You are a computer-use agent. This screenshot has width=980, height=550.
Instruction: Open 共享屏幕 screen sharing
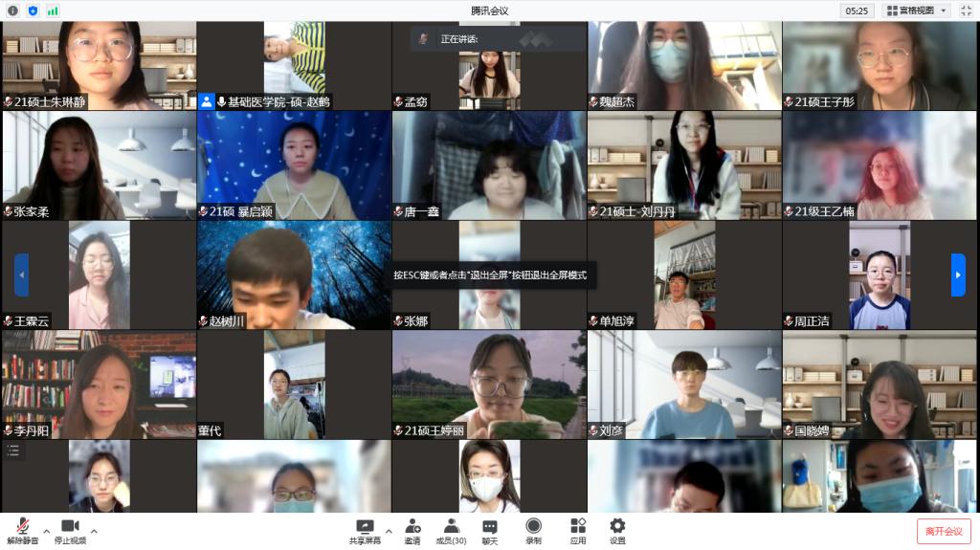pos(364,530)
